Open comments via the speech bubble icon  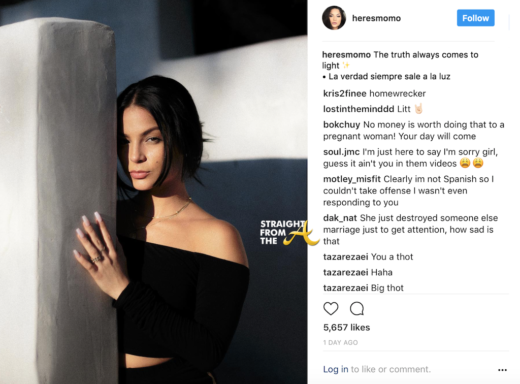click(x=357, y=308)
